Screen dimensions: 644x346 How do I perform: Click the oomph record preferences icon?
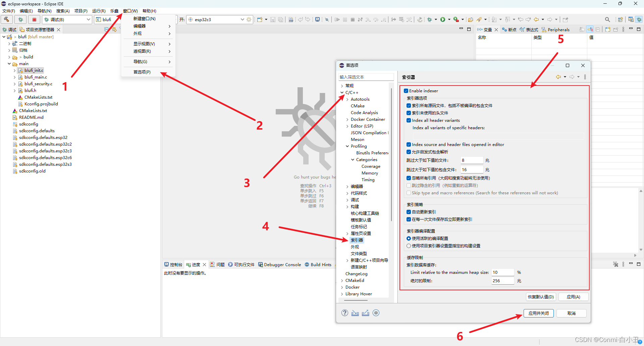(376, 313)
